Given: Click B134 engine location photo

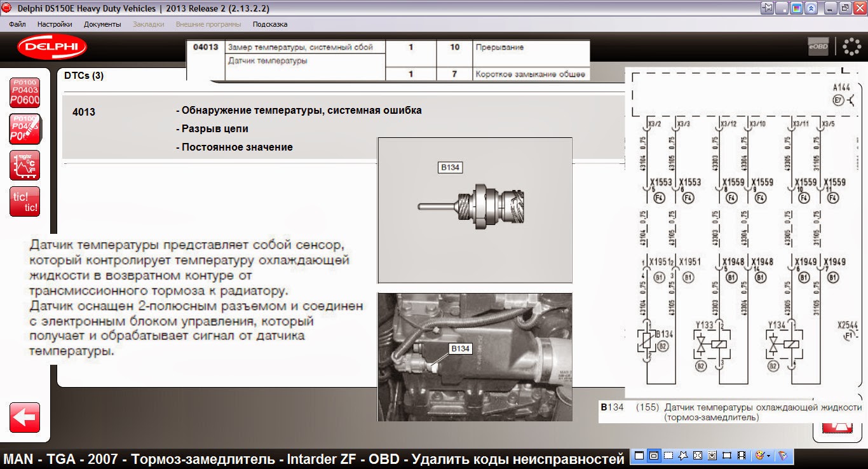Looking at the screenshot, I should (475, 357).
